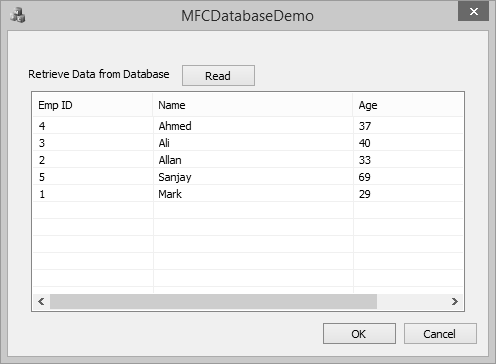The width and height of the screenshot is (496, 364).
Task: Select the employee row named Ali
Action: click(x=248, y=143)
